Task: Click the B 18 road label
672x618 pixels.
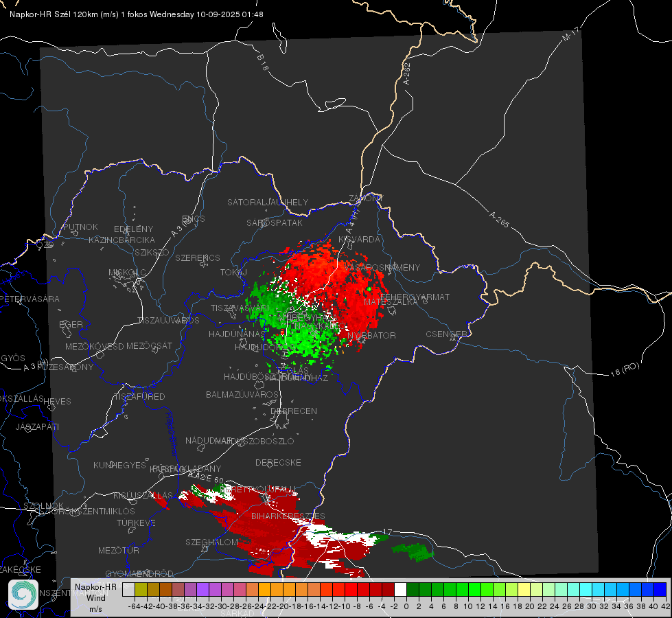Action: [263, 62]
